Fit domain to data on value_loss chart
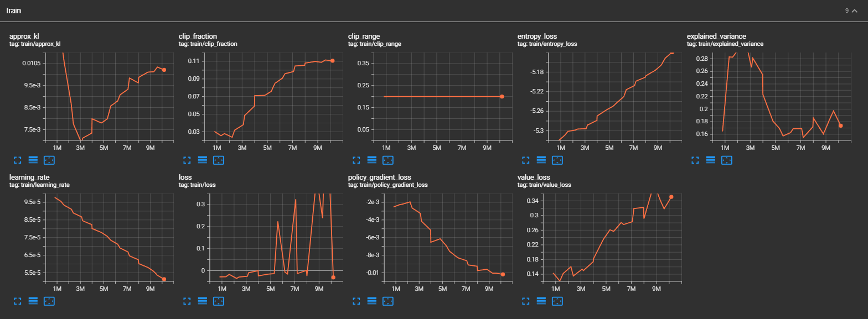Image resolution: width=868 pixels, height=319 pixels. pyautogui.click(x=557, y=301)
